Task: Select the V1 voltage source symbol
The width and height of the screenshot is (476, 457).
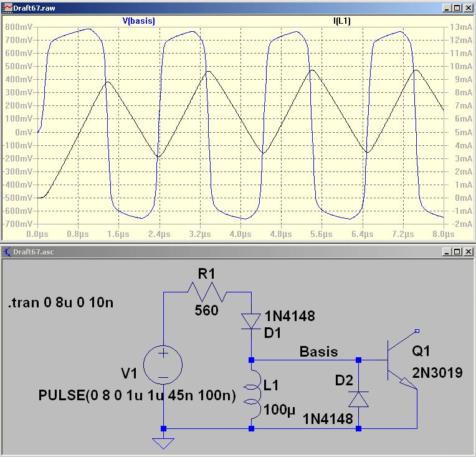Action: tap(163, 365)
